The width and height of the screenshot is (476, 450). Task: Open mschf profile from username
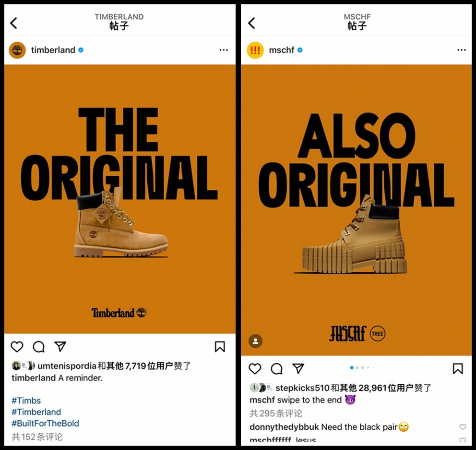(281, 50)
